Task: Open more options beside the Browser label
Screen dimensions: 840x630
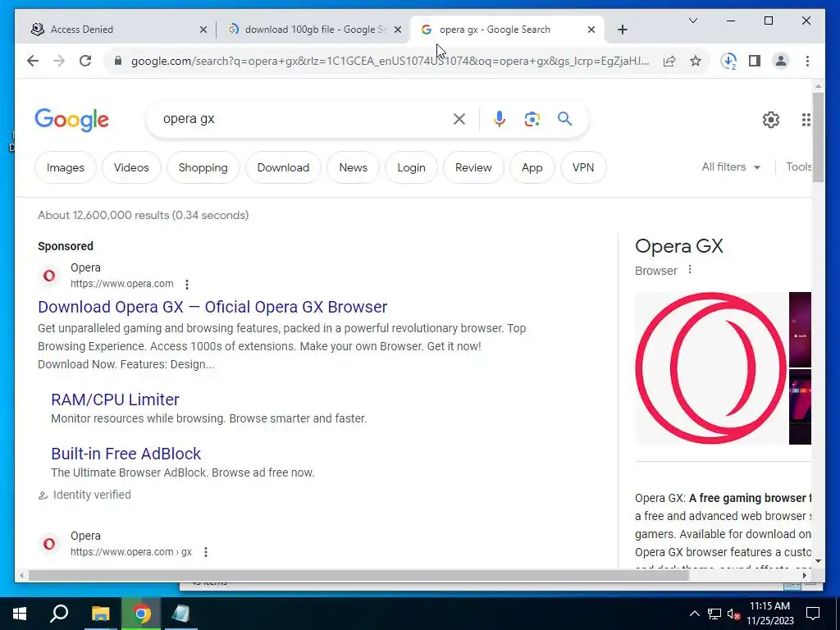Action: 690,269
